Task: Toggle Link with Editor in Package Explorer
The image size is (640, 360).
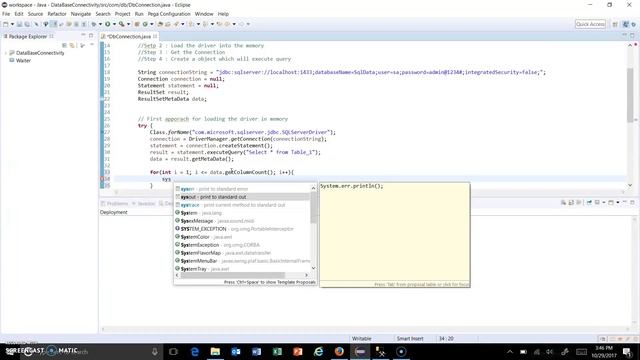Action: pos(73,45)
